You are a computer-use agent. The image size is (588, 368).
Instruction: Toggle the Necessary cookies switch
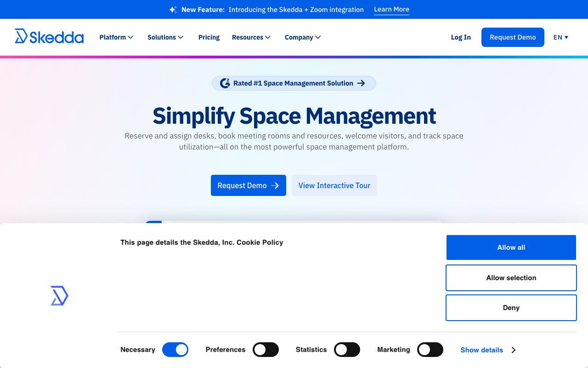[x=175, y=350]
